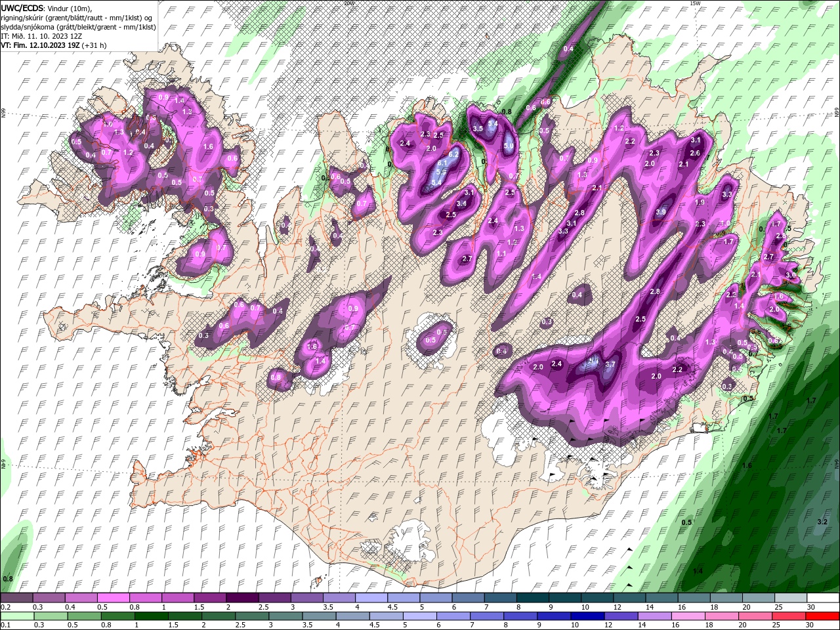Click the 15W longitude label
Image resolution: width=840 pixels, height=630 pixels.
click(695, 3)
